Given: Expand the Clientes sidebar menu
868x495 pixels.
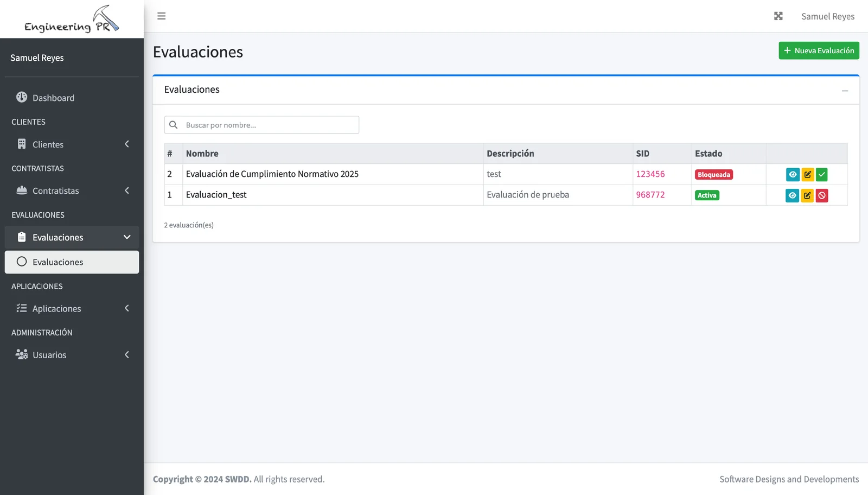Looking at the screenshot, I should [72, 144].
